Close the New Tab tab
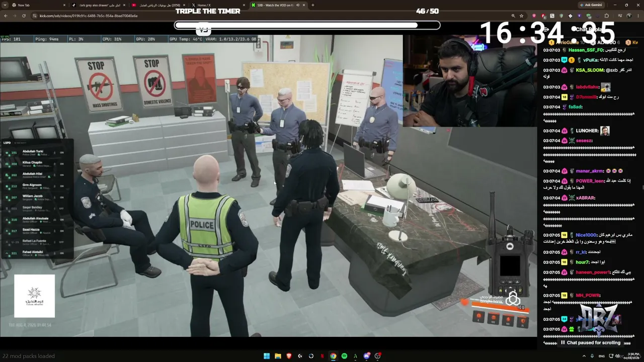 click(64, 5)
